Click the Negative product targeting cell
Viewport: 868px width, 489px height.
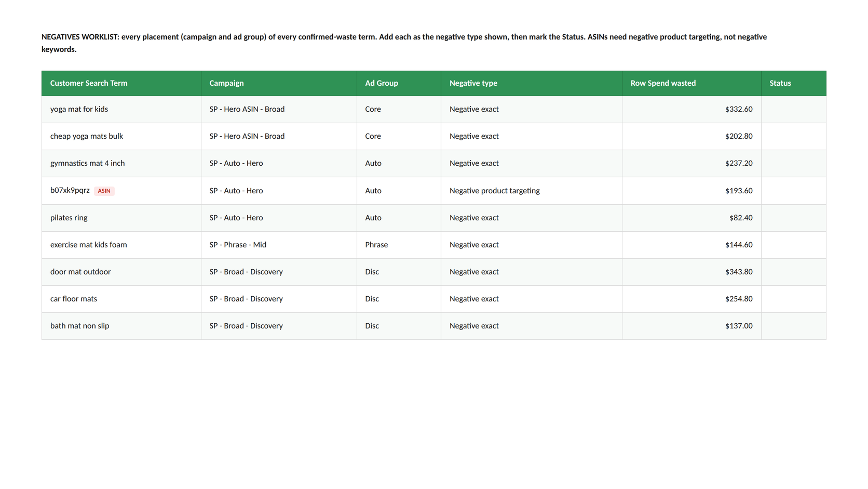pyautogui.click(x=532, y=191)
